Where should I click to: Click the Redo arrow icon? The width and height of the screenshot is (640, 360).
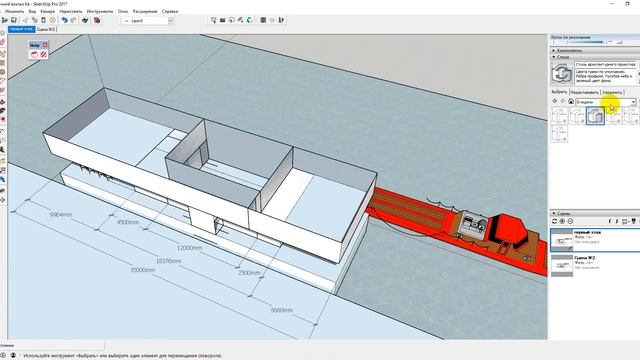click(73, 20)
